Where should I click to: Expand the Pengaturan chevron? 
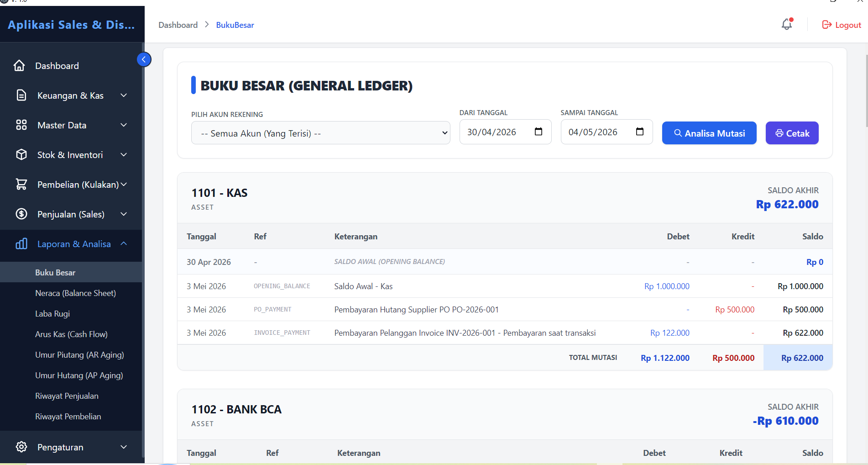[124, 447]
